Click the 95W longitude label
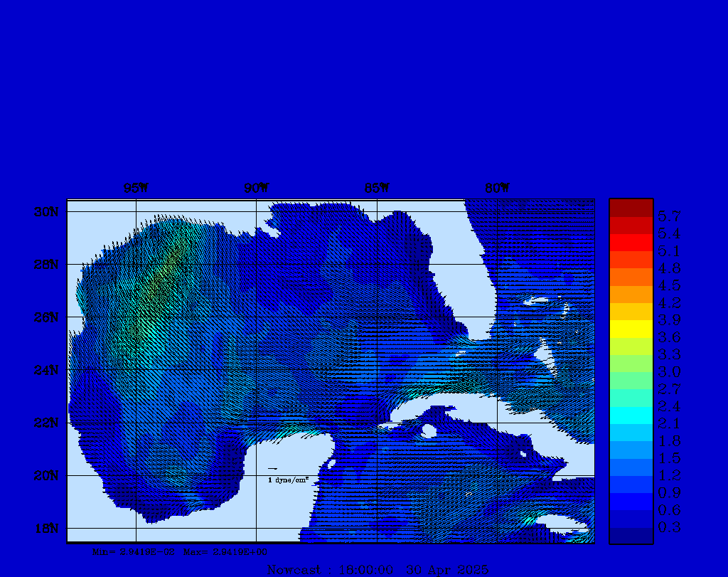Screen dimensions: 728x577 pos(136,189)
